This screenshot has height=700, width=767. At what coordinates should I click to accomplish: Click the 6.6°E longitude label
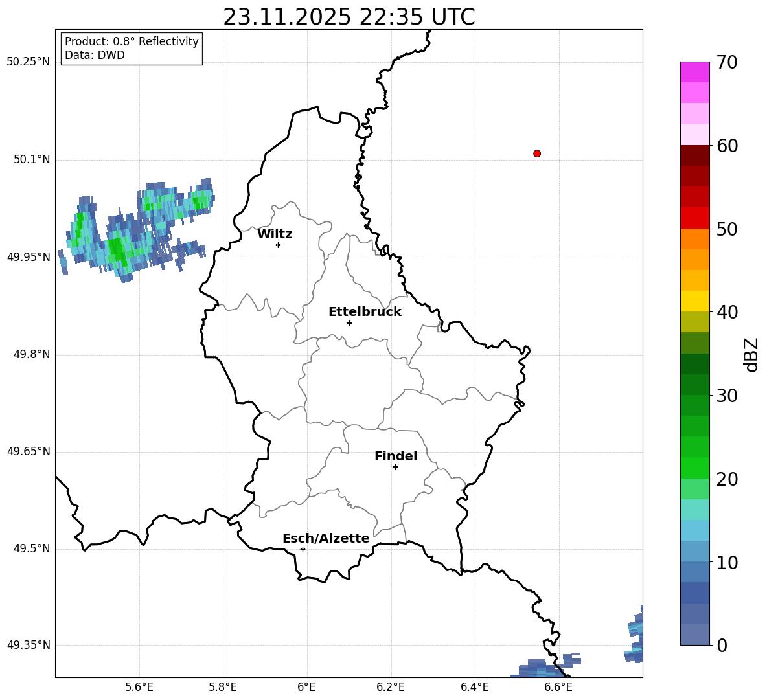(x=558, y=687)
